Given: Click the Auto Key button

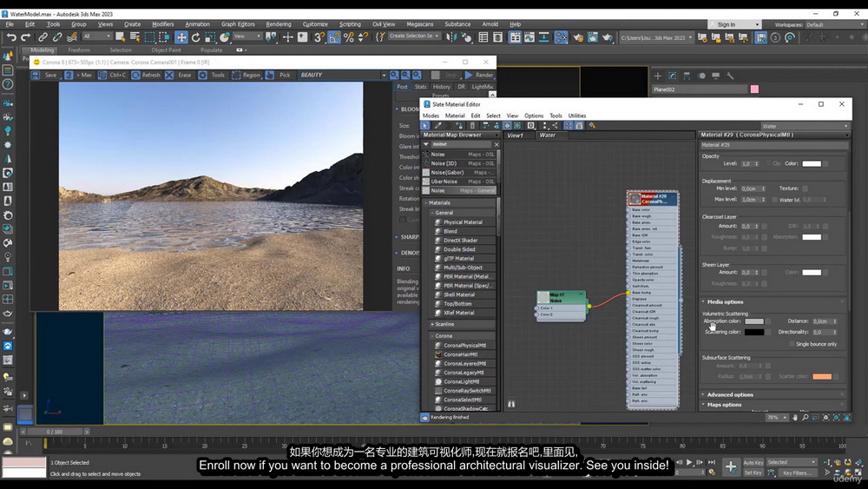Looking at the screenshot, I should 753,462.
